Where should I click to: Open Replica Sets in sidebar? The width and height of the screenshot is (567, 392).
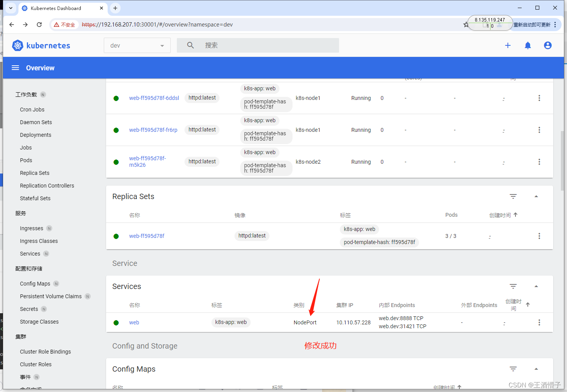click(35, 173)
